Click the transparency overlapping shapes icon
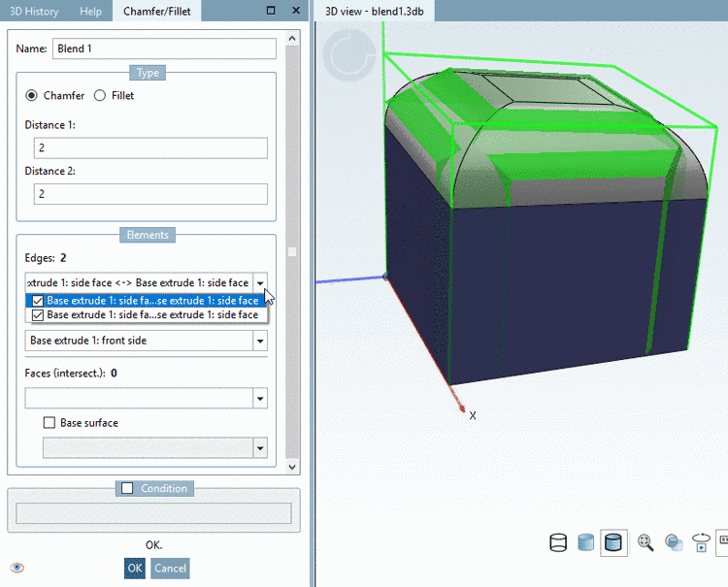728x587 pixels. coord(674,542)
